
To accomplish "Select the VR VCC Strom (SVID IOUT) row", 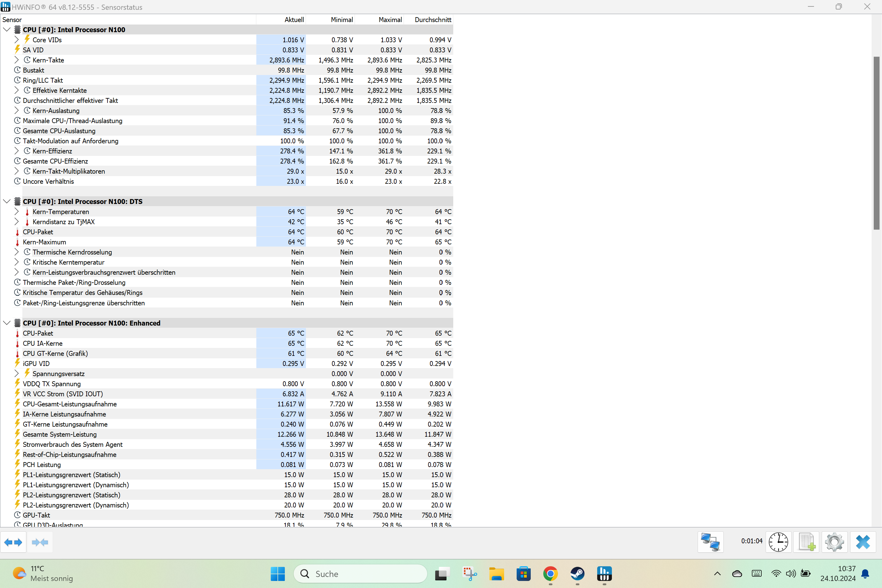I will [x=227, y=394].
